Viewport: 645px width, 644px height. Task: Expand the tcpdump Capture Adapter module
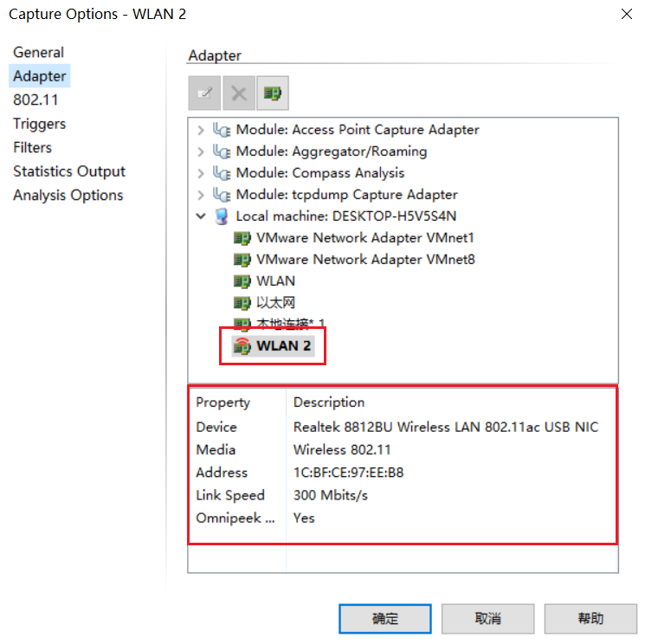tap(201, 195)
